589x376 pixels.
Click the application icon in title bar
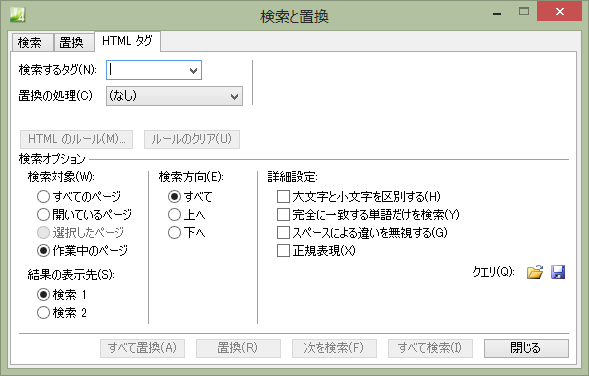(x=17, y=15)
